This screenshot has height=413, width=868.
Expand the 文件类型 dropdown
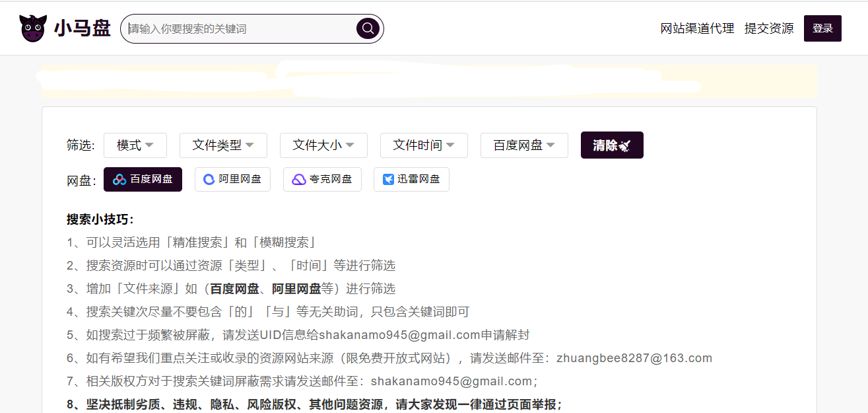[223, 145]
